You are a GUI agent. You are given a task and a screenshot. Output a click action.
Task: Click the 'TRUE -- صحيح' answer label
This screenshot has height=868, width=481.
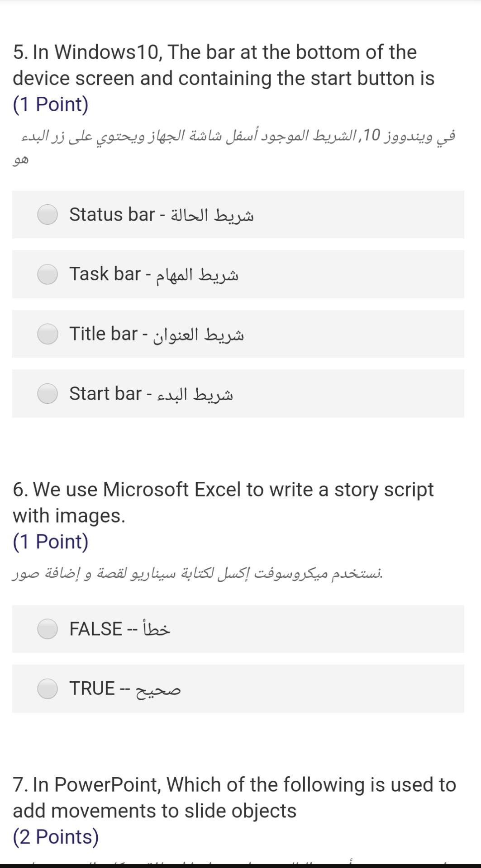point(125,689)
